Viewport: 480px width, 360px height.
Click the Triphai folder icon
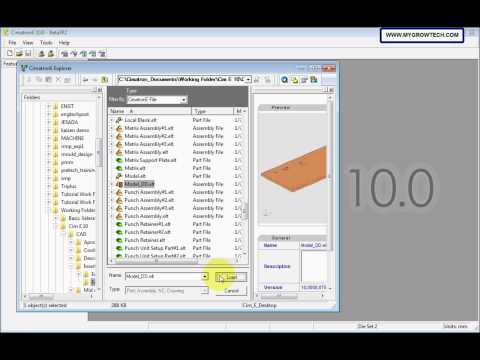56,186
